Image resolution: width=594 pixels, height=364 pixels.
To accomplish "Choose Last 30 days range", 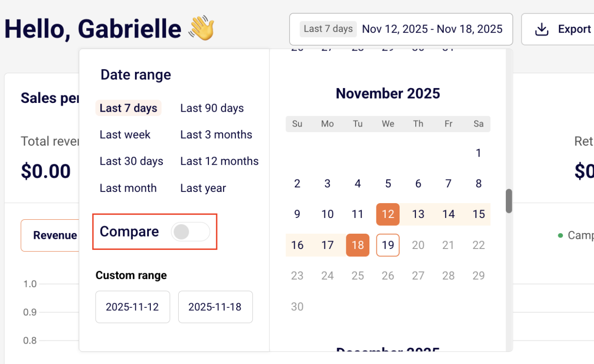I will coord(131,161).
